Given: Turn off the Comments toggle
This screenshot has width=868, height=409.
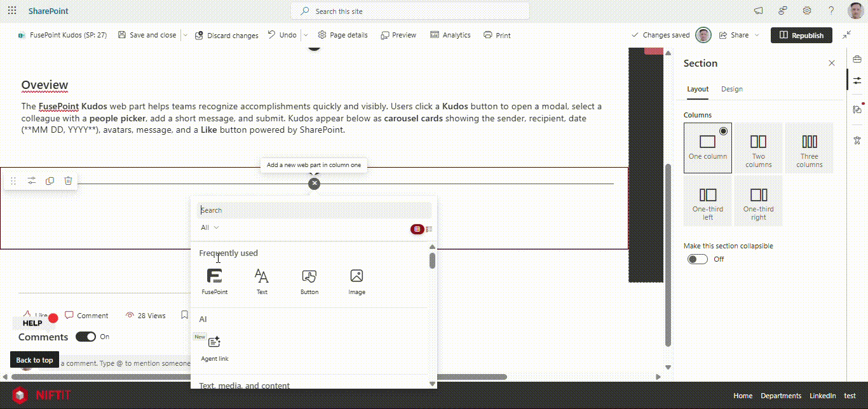Looking at the screenshot, I should [86, 337].
